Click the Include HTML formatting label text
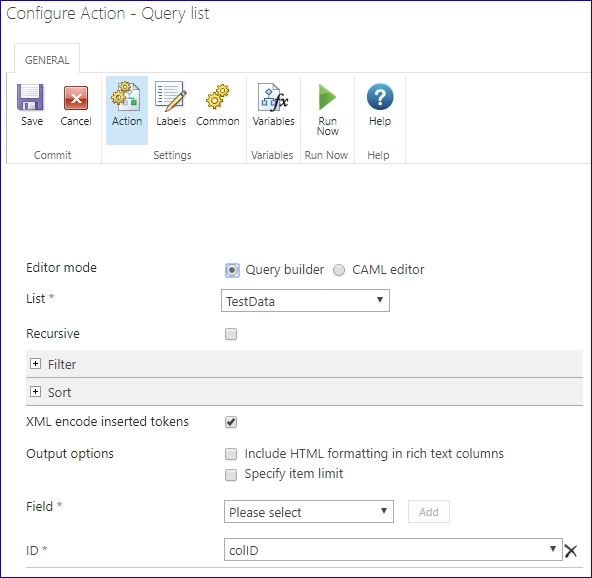The height and width of the screenshot is (578, 592). click(x=374, y=453)
